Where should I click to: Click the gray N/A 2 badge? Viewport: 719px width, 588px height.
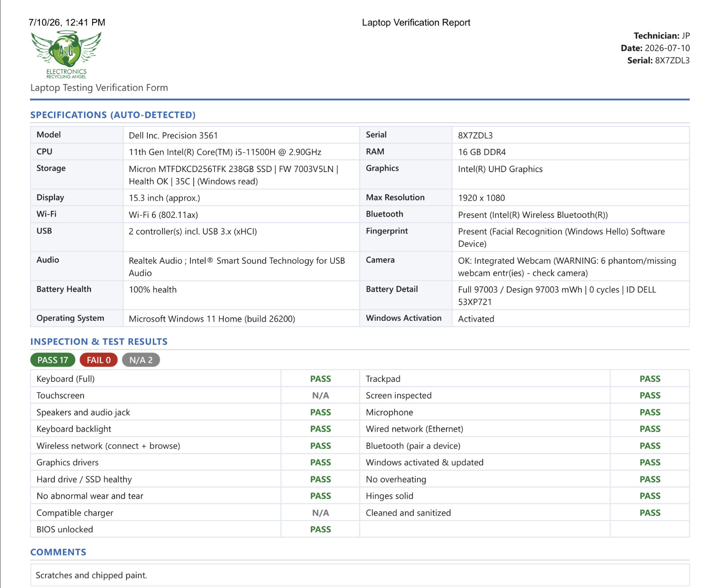pyautogui.click(x=141, y=360)
